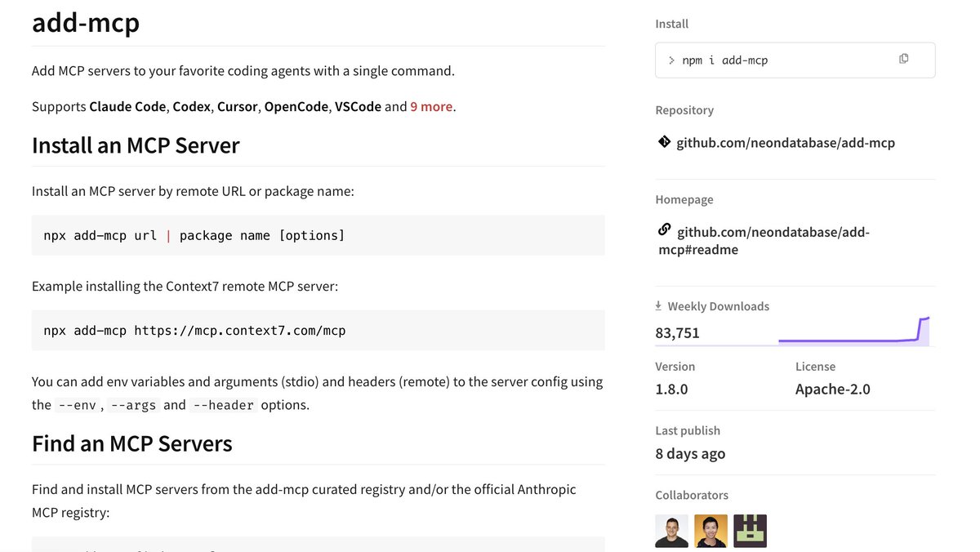Click the git repository icon

pyautogui.click(x=665, y=142)
